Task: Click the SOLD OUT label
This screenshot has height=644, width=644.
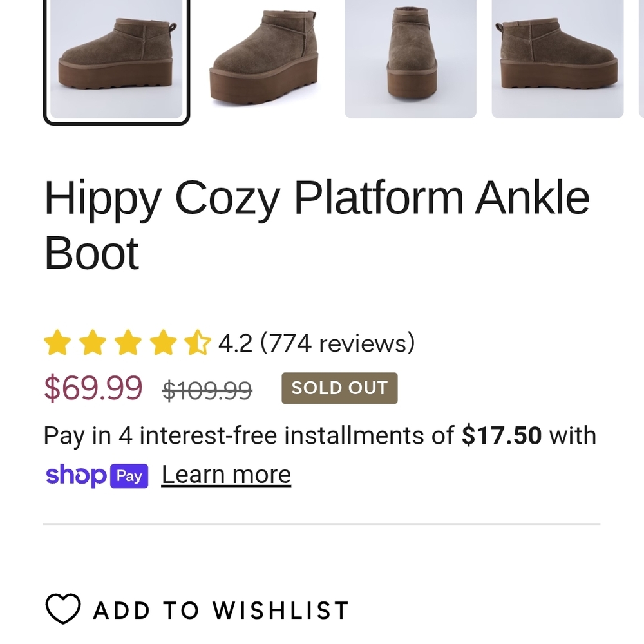Action: coord(339,388)
